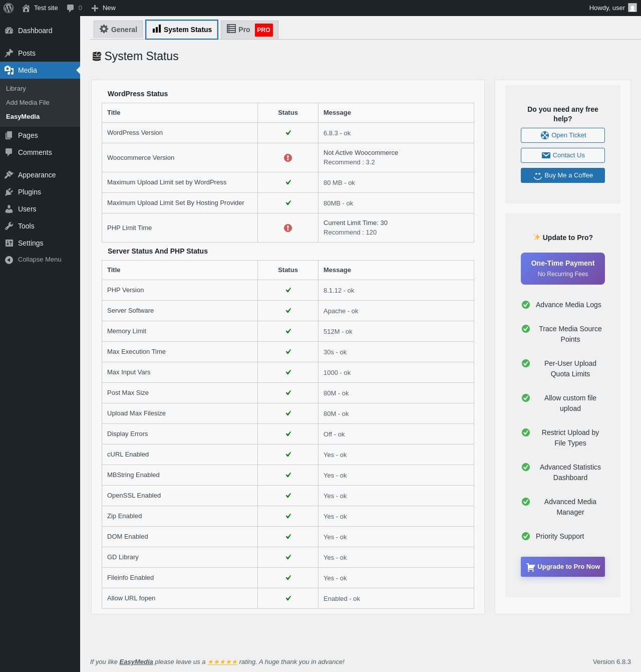Open Library under the Media menu
The image size is (641, 672).
click(x=16, y=89)
